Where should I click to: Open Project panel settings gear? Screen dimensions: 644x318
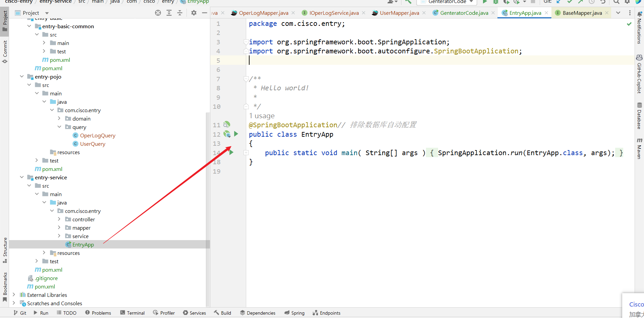coord(194,13)
